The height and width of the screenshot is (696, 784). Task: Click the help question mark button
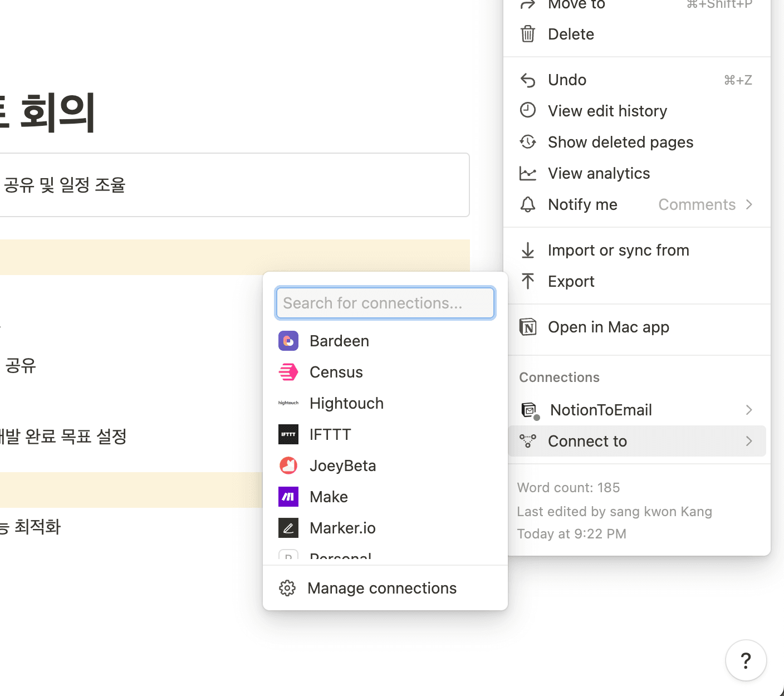click(746, 660)
